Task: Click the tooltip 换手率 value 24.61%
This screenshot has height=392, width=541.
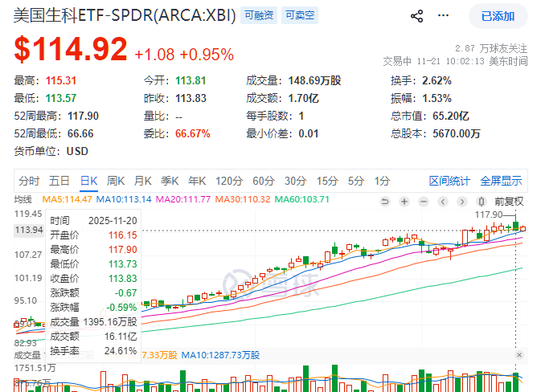Action: 121,351
